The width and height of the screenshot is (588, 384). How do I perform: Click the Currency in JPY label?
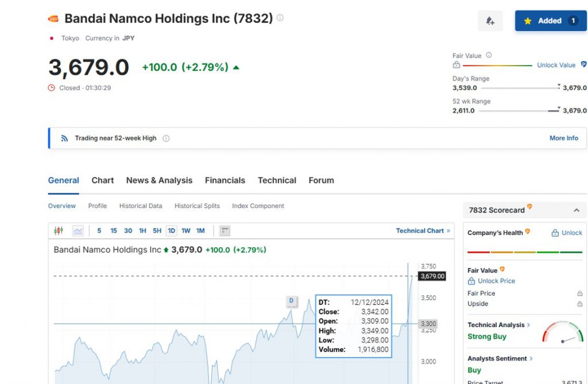[110, 39]
